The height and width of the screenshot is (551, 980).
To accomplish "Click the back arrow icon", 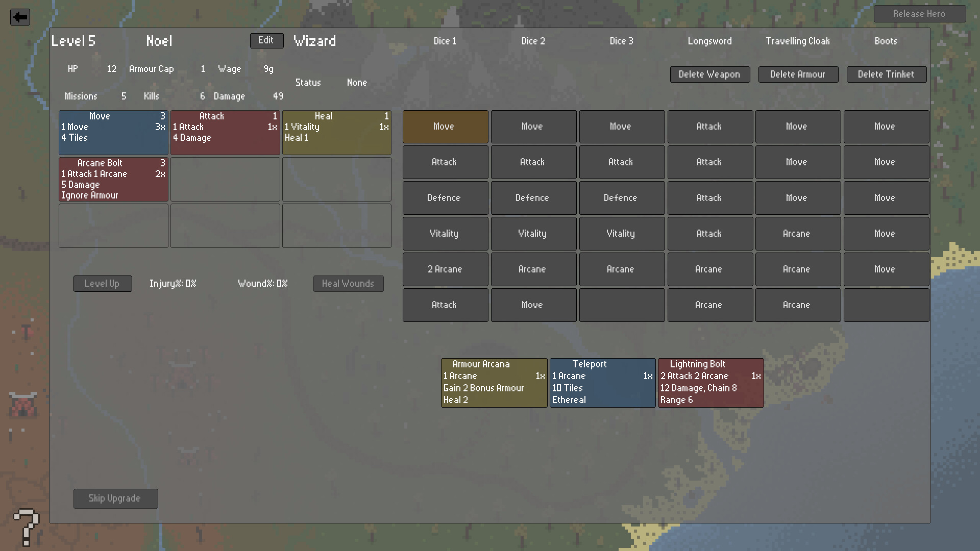I will [x=20, y=17].
